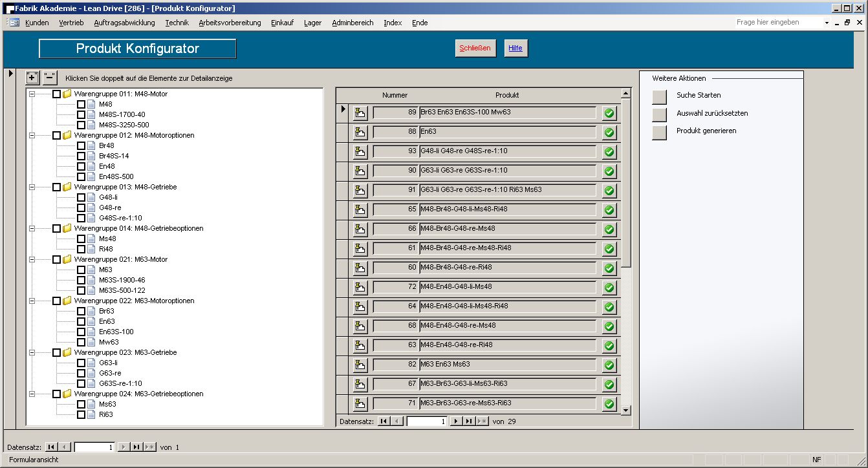The width and height of the screenshot is (868, 468).
Task: Check the G48-li checkbox
Action: coord(81,197)
